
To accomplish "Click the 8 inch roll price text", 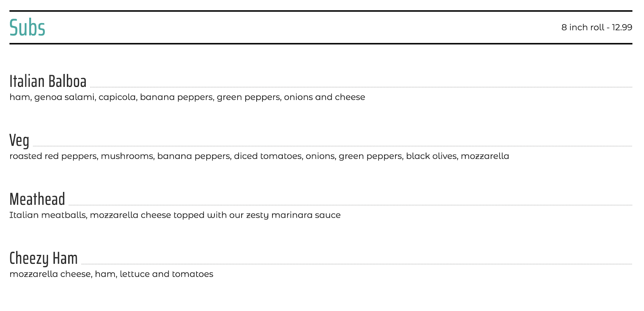I will (x=596, y=27).
